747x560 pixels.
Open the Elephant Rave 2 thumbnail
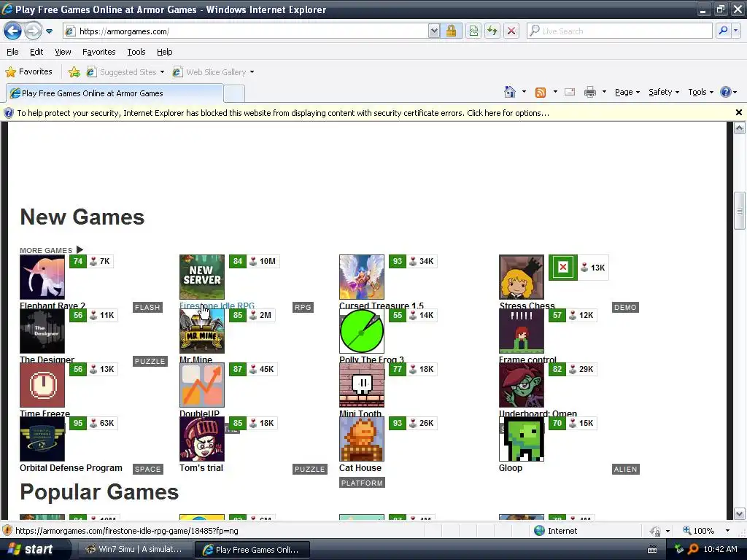(42, 277)
